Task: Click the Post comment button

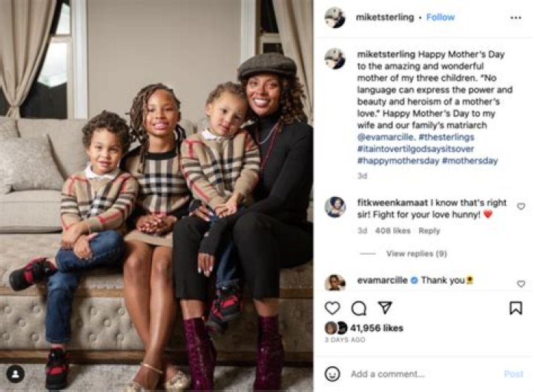Action: click(513, 374)
